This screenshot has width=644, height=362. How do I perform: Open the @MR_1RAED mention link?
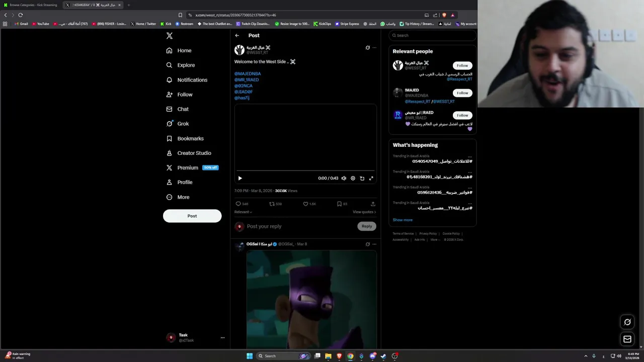pyautogui.click(x=247, y=79)
